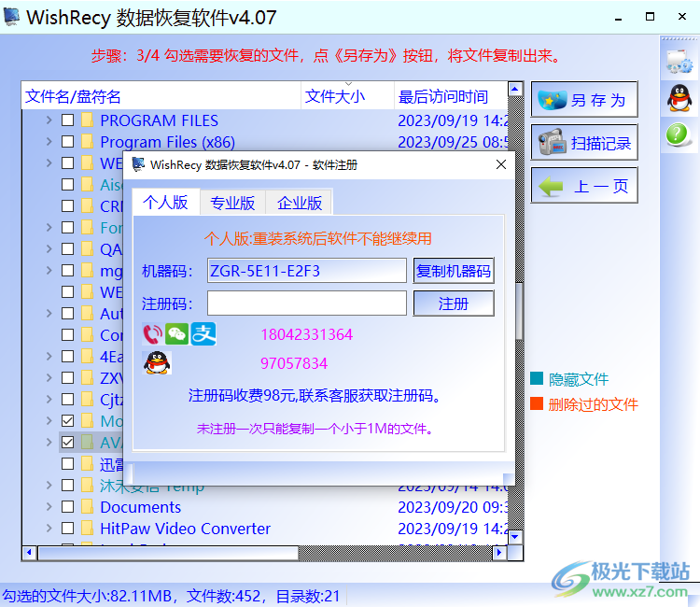Select the PROGRAM FILES row name
Screen dimensions: 700x607
[159, 120]
